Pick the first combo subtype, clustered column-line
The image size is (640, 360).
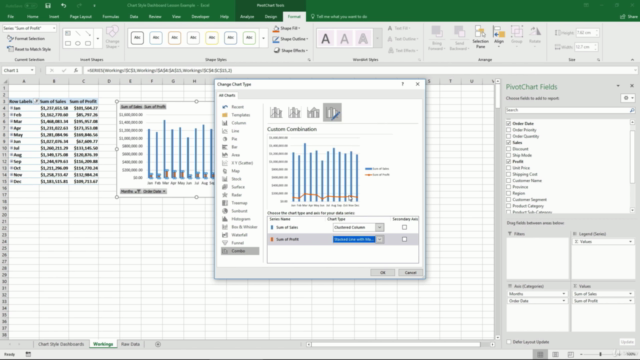tap(276, 112)
